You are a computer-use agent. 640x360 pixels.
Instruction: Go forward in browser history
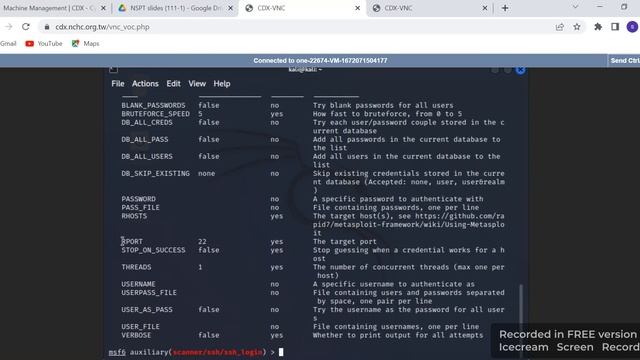(9, 27)
